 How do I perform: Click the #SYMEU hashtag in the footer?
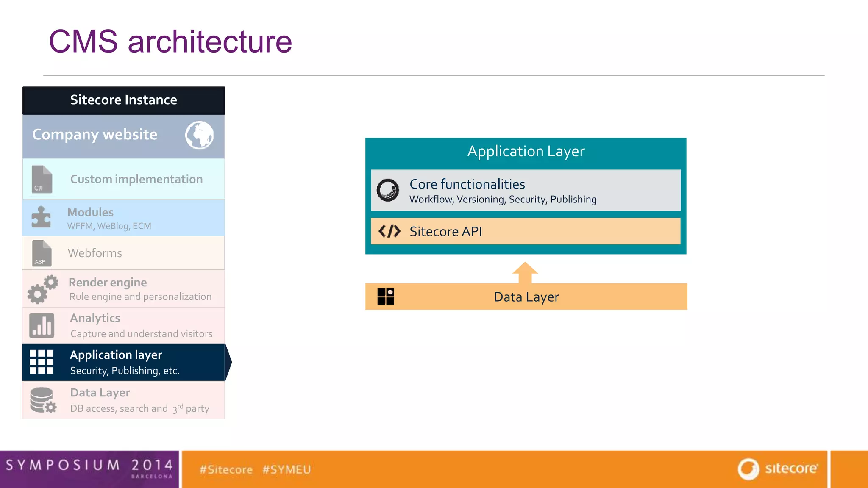tap(287, 470)
